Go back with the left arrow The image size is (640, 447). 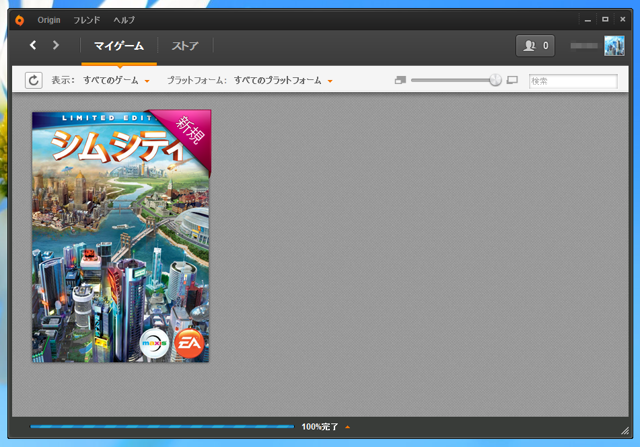coord(33,45)
